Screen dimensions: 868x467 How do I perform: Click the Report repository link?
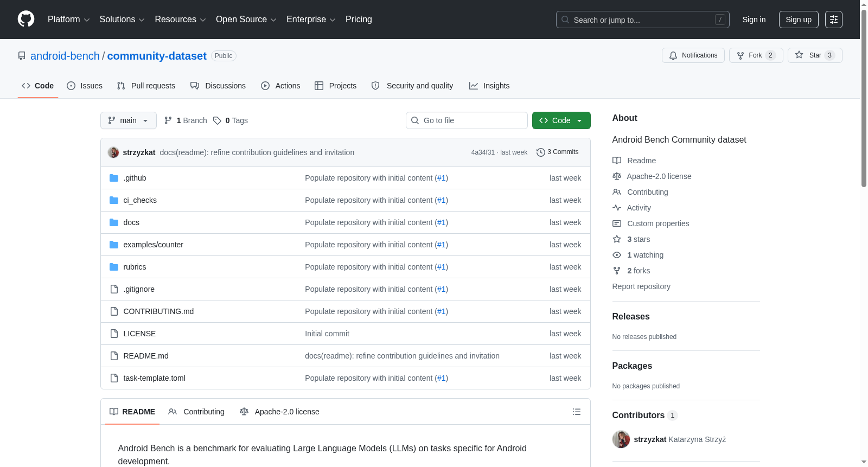point(641,286)
